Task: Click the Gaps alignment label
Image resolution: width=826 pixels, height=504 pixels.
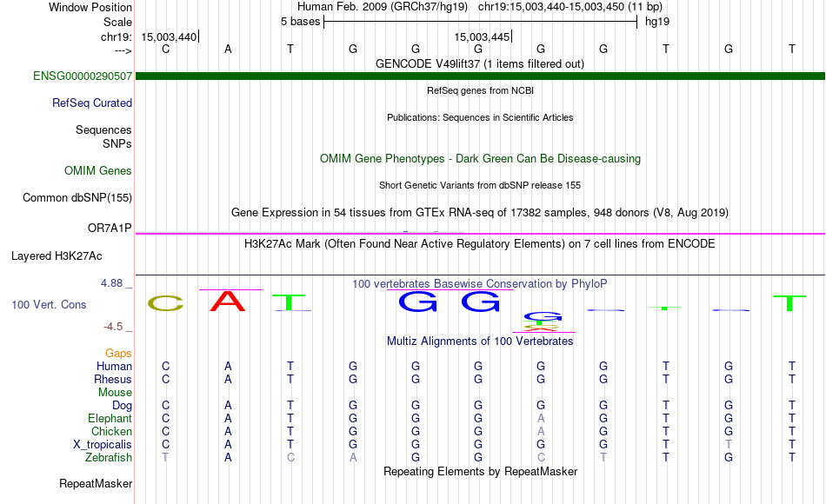Action: [x=118, y=353]
